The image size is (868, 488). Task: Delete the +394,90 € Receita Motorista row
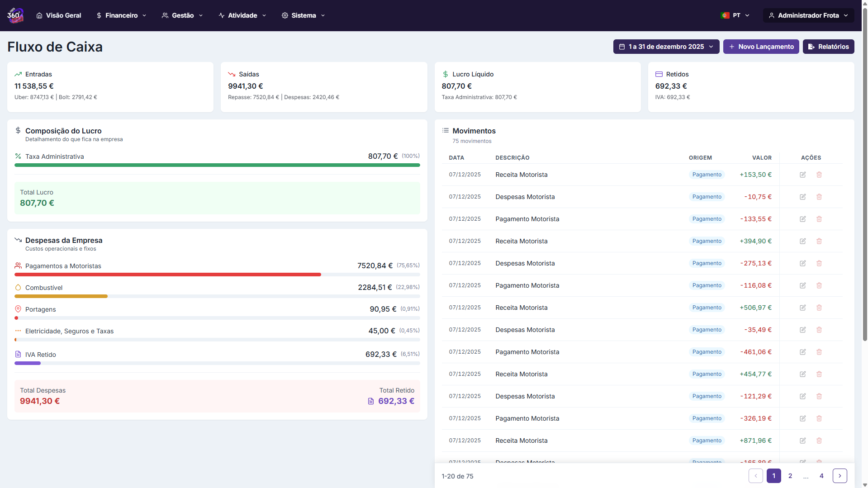point(819,241)
